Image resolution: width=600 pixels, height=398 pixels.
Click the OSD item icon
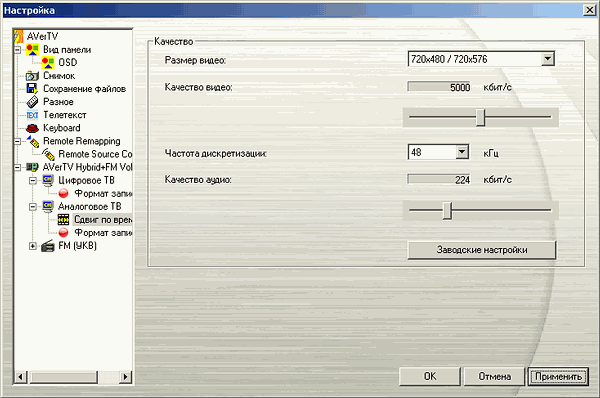(x=48, y=62)
